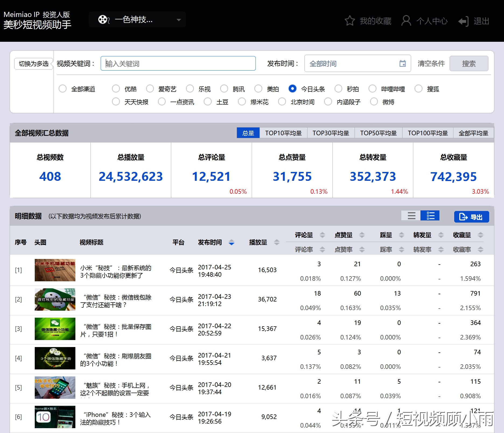Image resolution: width=504 pixels, height=433 pixels.
Task: Open the calendar icon in 发布时间 field
Action: [402, 64]
